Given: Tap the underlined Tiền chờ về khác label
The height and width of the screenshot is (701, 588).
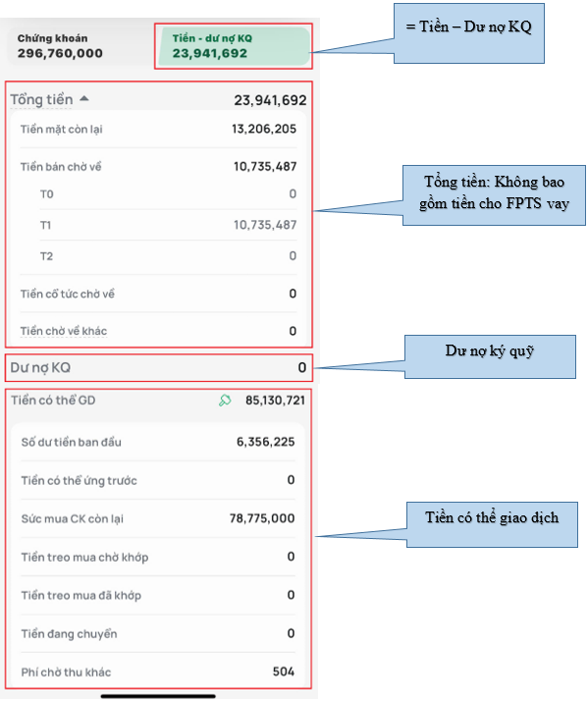Looking at the screenshot, I should (x=64, y=331).
